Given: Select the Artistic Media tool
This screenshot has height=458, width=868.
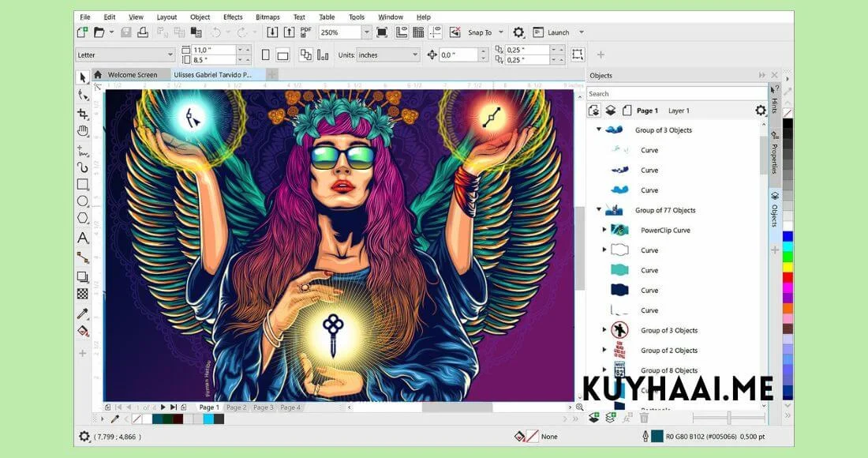Looking at the screenshot, I should pyautogui.click(x=83, y=167).
